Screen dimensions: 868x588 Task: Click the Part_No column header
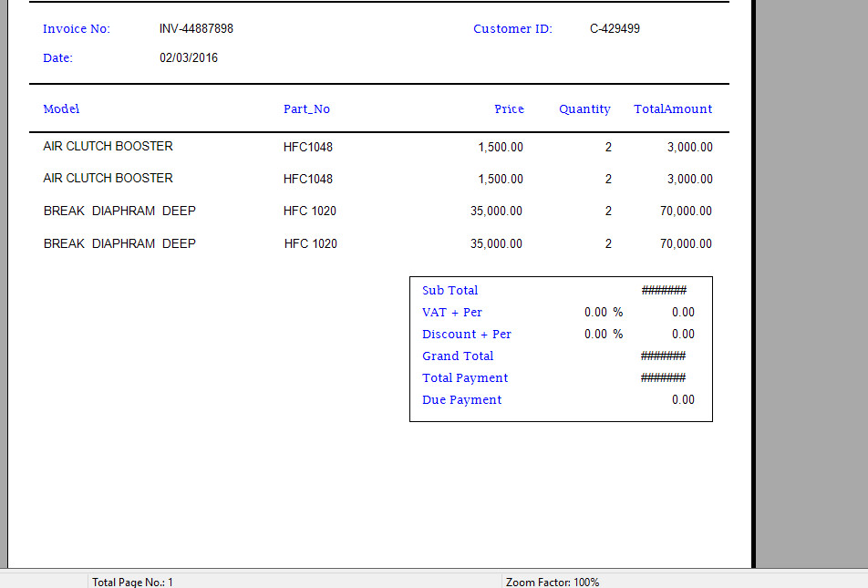[306, 109]
